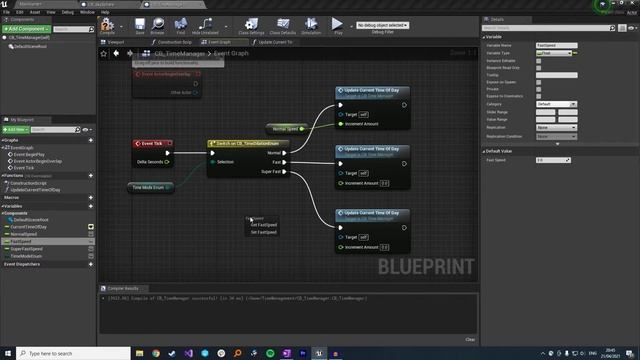Open debug object filter dropdown

382,25
